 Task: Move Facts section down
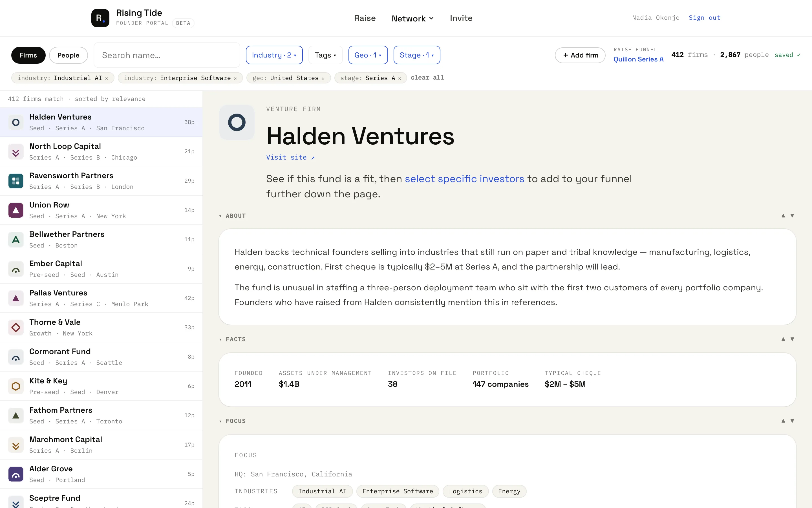tap(792, 339)
